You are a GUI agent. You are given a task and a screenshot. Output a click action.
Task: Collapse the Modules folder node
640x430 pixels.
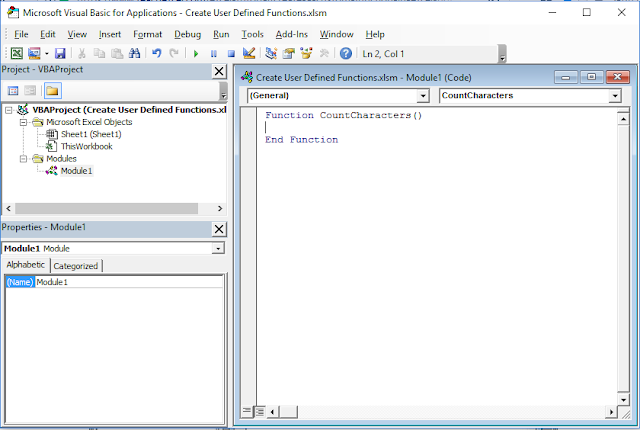click(23, 159)
